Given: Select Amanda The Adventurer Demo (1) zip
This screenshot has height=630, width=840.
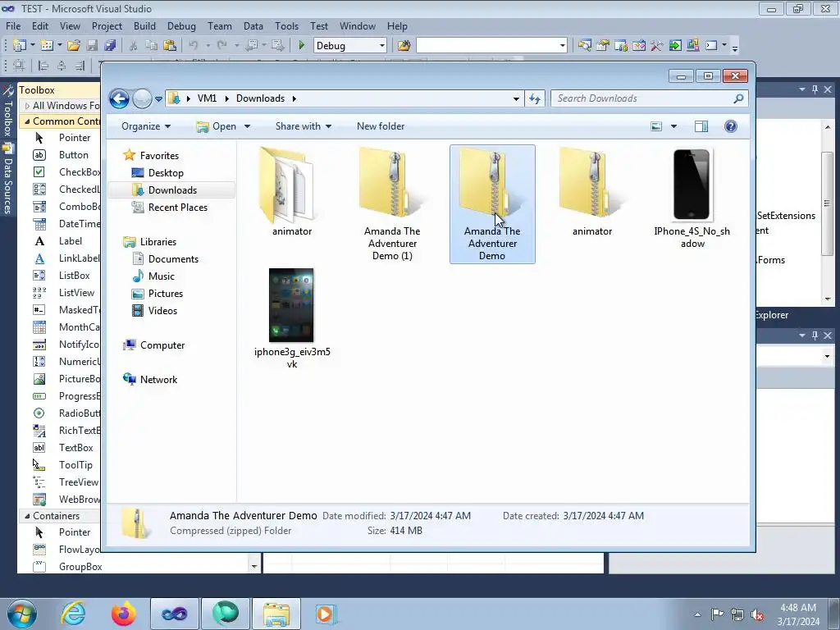Looking at the screenshot, I should click(392, 203).
